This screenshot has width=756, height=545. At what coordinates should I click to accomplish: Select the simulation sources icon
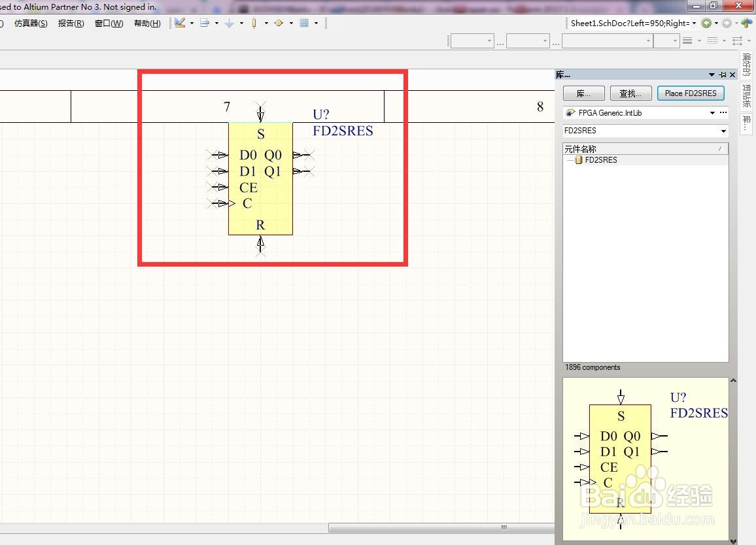(279, 23)
